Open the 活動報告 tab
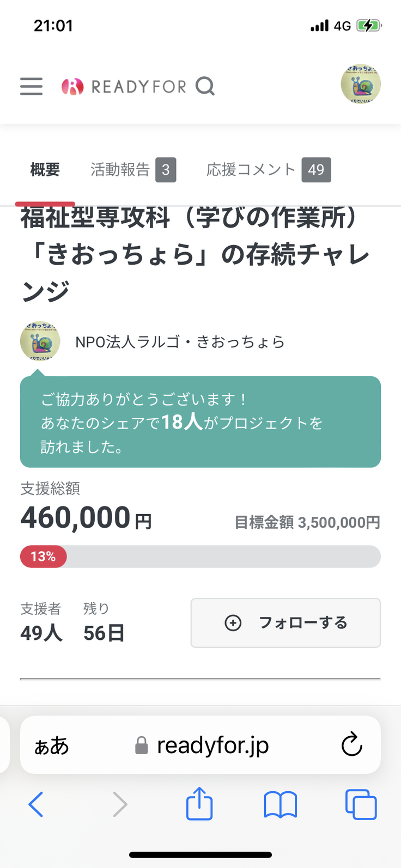Screen dimensions: 401x868 click(132, 170)
